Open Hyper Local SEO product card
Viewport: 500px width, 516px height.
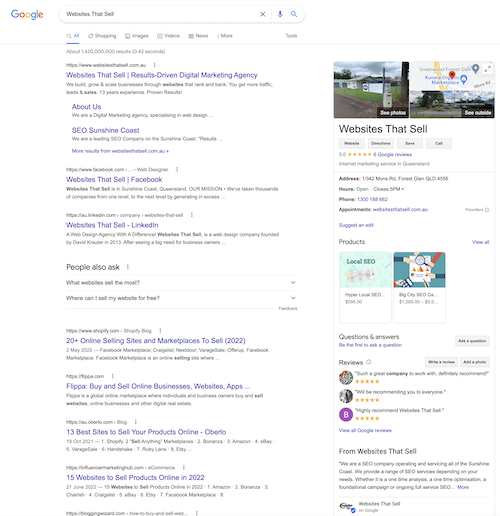tap(365, 287)
